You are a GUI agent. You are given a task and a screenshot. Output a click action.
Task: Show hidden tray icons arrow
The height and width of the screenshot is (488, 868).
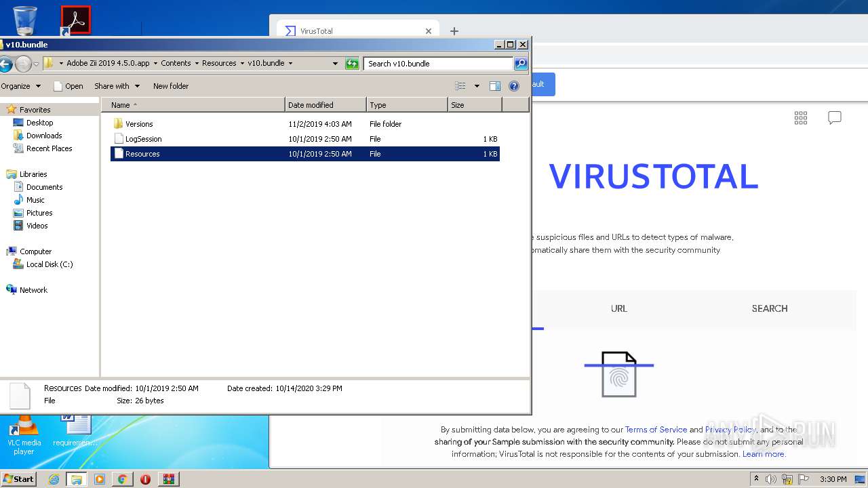click(757, 479)
